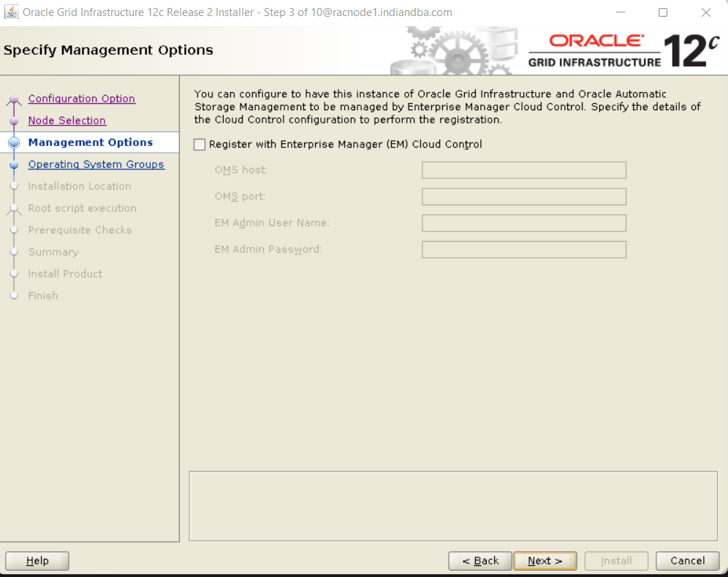Click the Specify Management Options heading
Viewport: 728px width, 577px height.
(108, 50)
